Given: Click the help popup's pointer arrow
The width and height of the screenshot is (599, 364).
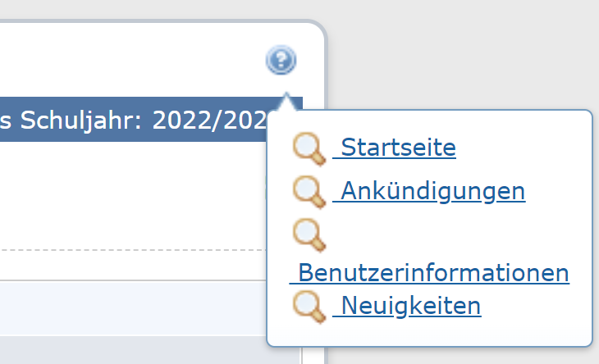Looking at the screenshot, I should click(286, 102).
